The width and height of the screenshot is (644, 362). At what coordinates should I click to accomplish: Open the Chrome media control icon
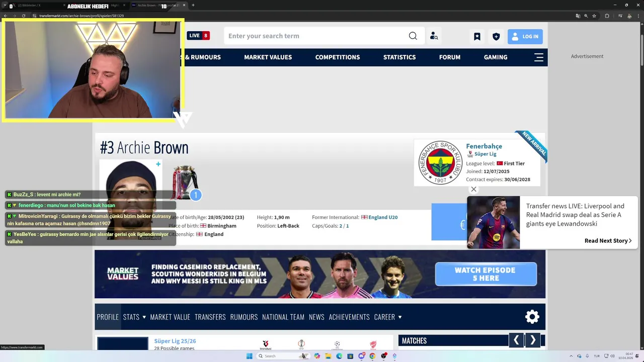coord(620,16)
